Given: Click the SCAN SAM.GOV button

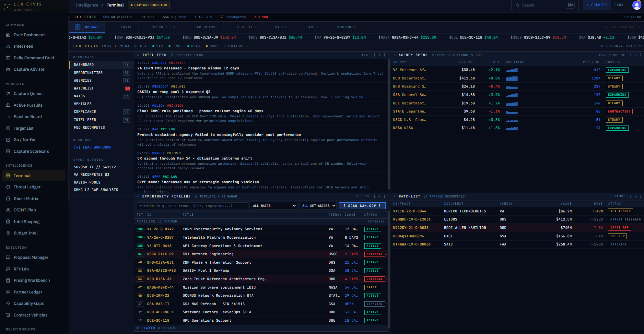Looking at the screenshot, I should [362, 206].
